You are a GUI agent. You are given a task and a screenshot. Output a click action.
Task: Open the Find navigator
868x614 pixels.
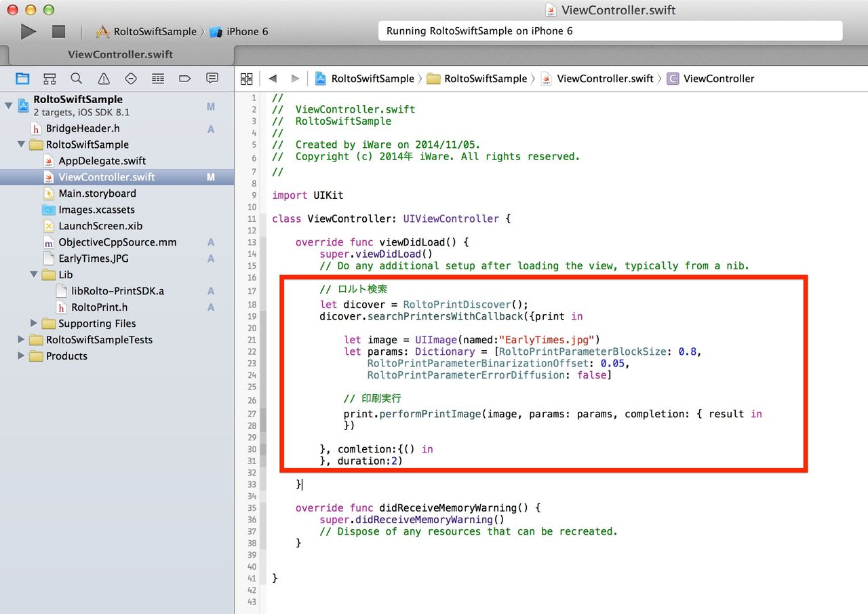point(77,78)
